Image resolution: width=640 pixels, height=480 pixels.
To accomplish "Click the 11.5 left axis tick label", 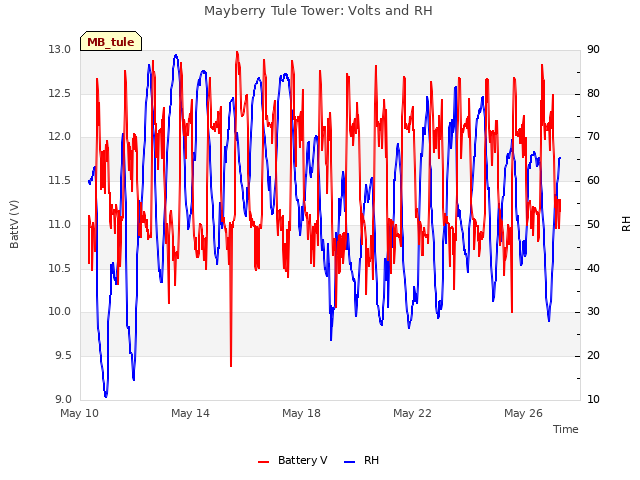I will 60,180.
